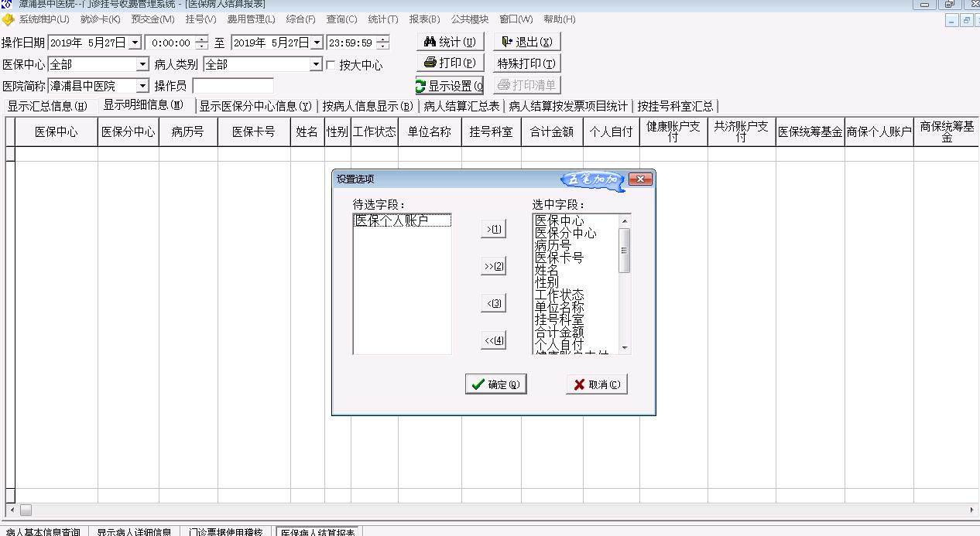Open the 帮助(H) menu
The height and width of the screenshot is (536, 980).
(559, 19)
